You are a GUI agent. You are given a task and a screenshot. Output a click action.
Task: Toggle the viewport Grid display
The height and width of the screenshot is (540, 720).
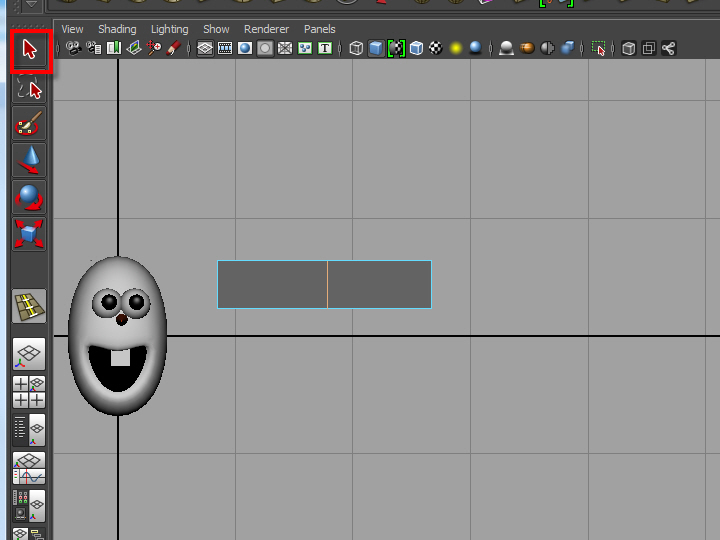tap(205, 48)
